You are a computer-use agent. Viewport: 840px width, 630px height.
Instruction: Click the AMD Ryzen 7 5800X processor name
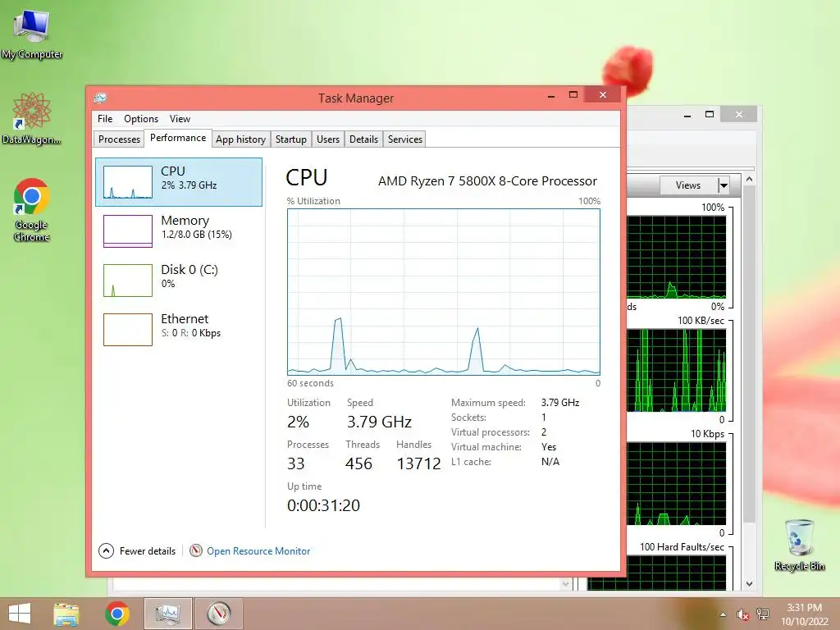click(x=487, y=181)
